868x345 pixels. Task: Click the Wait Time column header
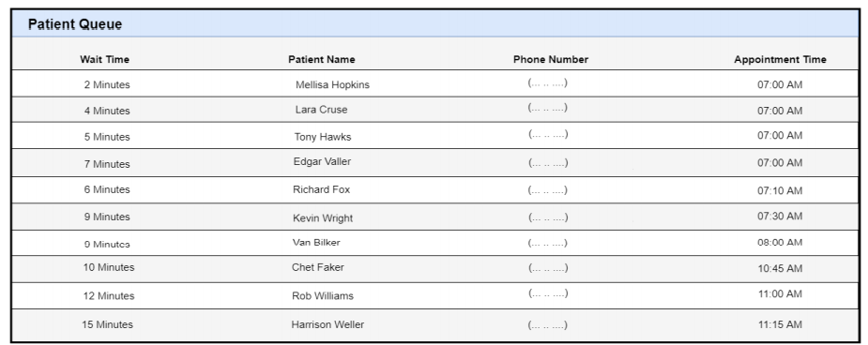[x=104, y=59]
